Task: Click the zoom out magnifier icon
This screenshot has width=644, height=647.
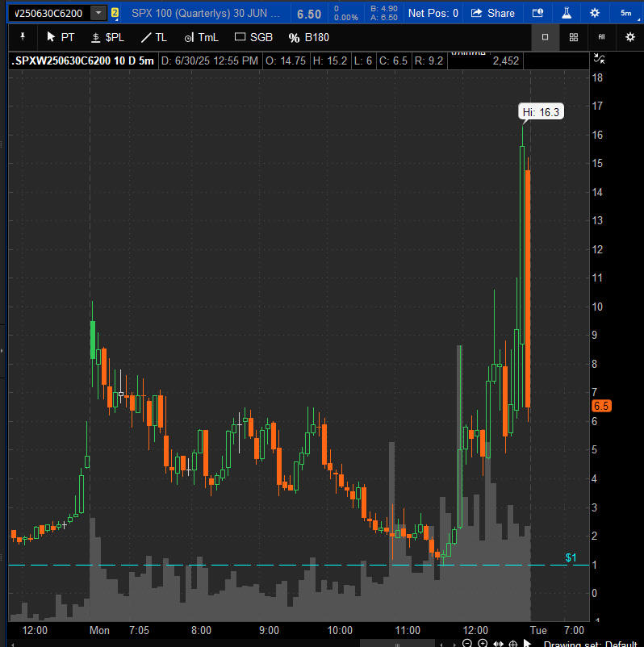Action: point(467,644)
